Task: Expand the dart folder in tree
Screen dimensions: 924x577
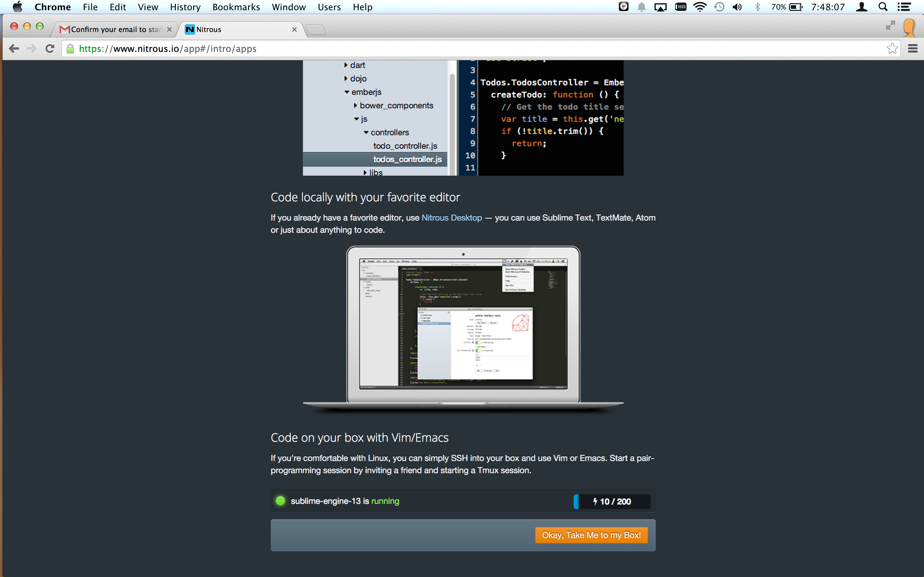Action: click(x=346, y=65)
